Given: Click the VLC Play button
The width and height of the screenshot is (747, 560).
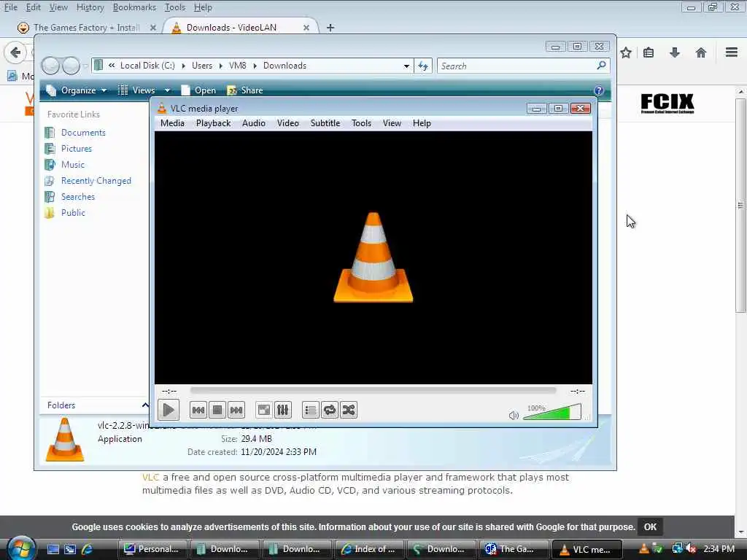Looking at the screenshot, I should point(169,410).
